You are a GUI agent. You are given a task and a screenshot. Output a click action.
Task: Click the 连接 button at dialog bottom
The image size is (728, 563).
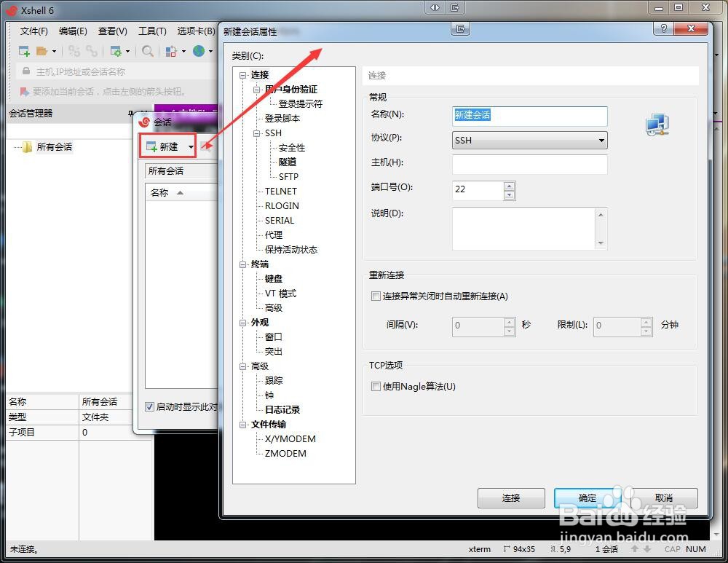pyautogui.click(x=511, y=498)
